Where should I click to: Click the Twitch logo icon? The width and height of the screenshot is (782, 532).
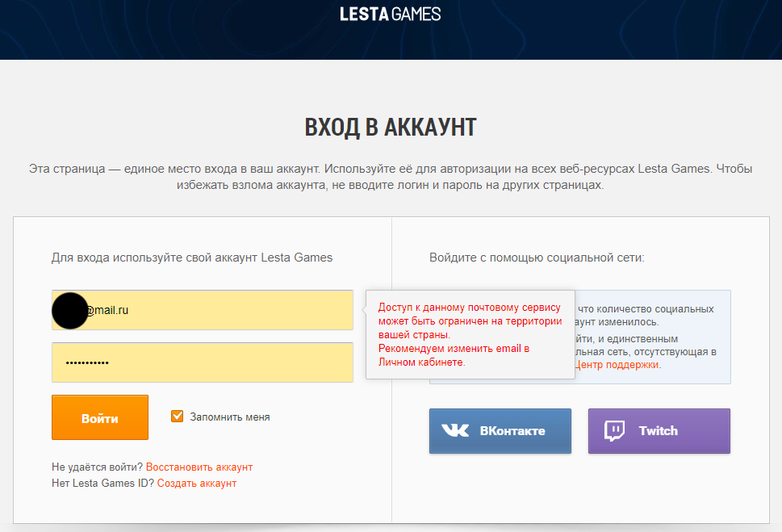615,431
